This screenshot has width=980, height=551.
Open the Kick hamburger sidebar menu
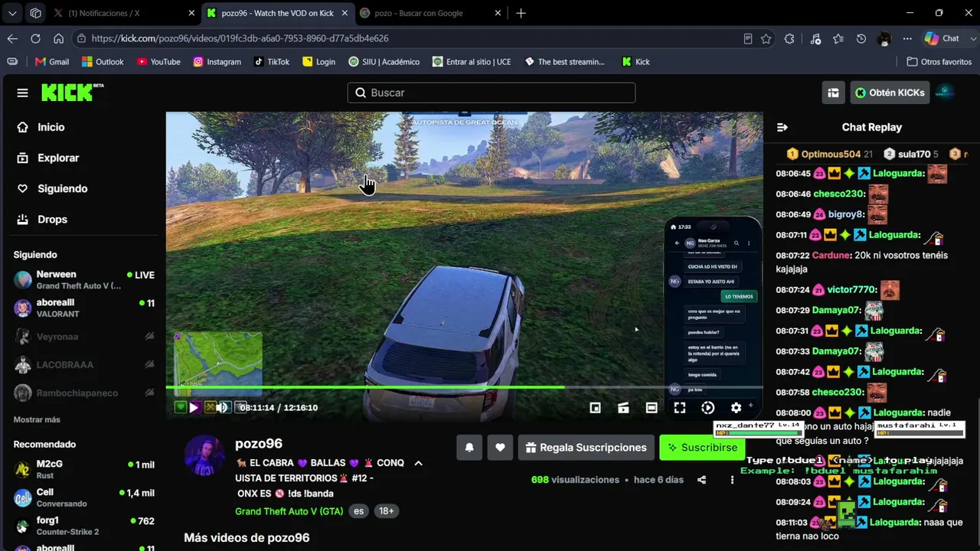(22, 93)
